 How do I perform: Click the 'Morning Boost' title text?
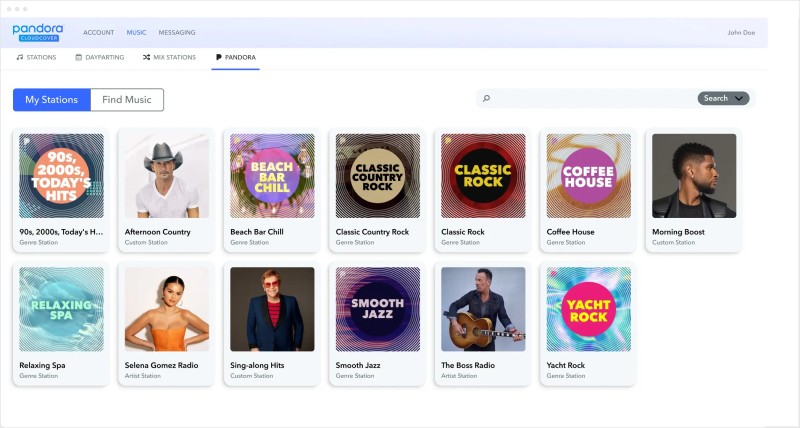pos(678,232)
